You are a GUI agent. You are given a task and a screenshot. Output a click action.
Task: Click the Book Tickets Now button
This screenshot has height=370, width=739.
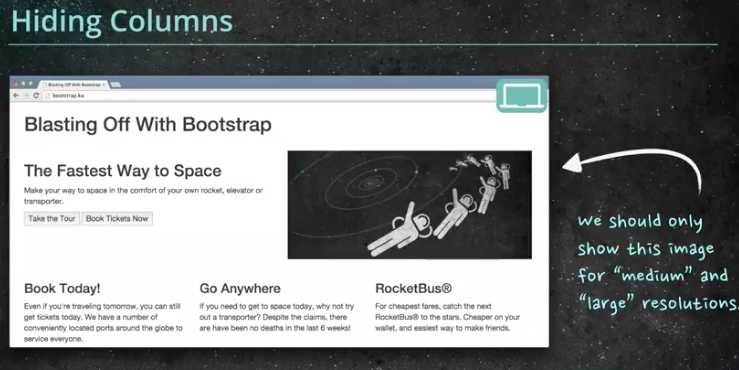pos(117,219)
